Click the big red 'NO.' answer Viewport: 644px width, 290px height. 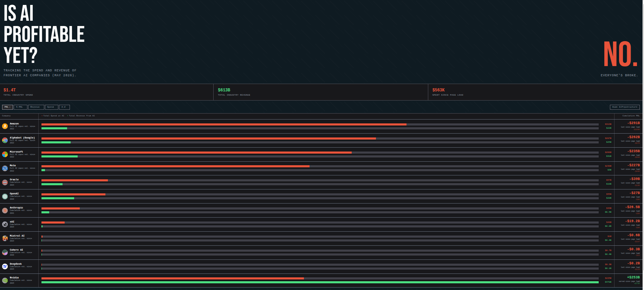pos(620,54)
